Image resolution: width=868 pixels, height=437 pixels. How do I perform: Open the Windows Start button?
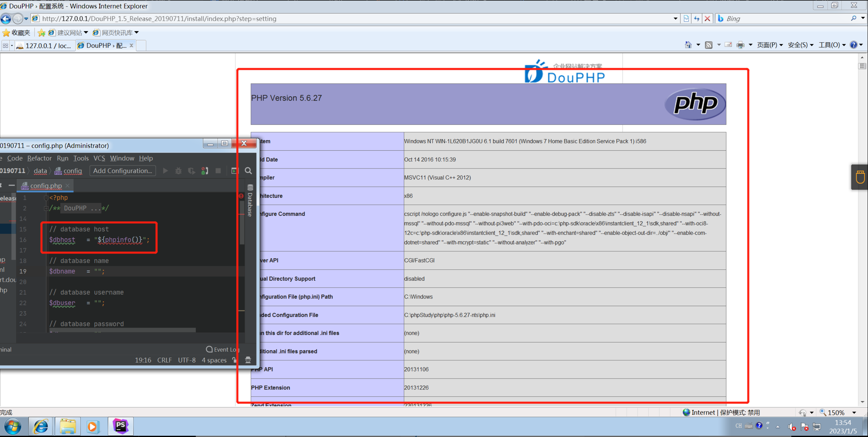point(13,427)
